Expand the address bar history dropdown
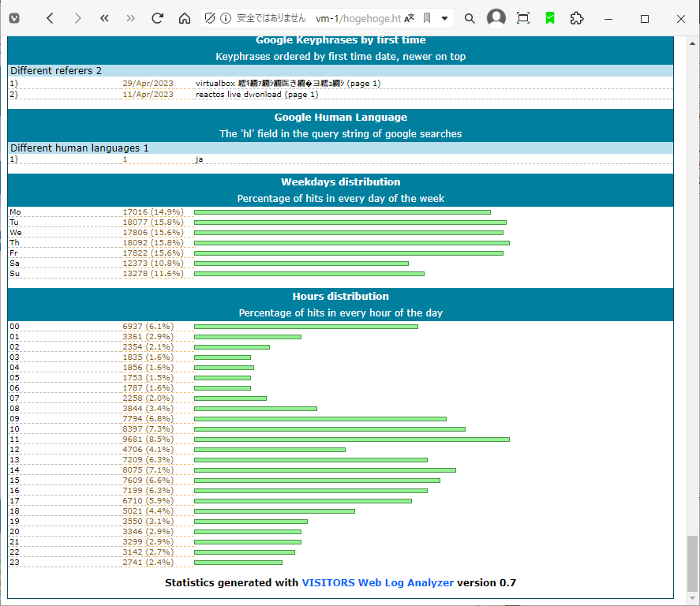700x606 pixels. (444, 18)
